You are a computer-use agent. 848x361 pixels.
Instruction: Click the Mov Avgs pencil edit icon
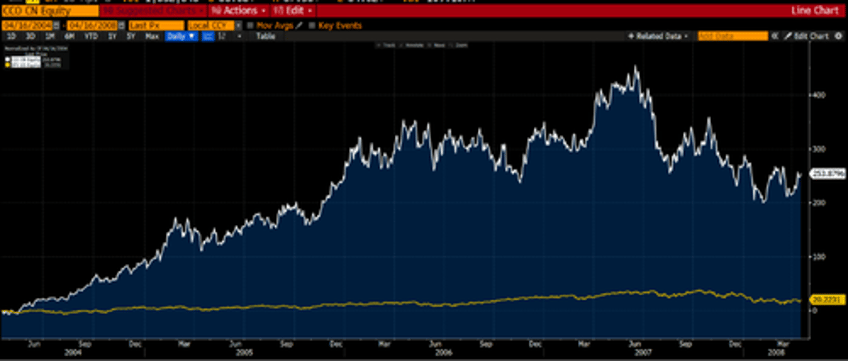(x=299, y=25)
